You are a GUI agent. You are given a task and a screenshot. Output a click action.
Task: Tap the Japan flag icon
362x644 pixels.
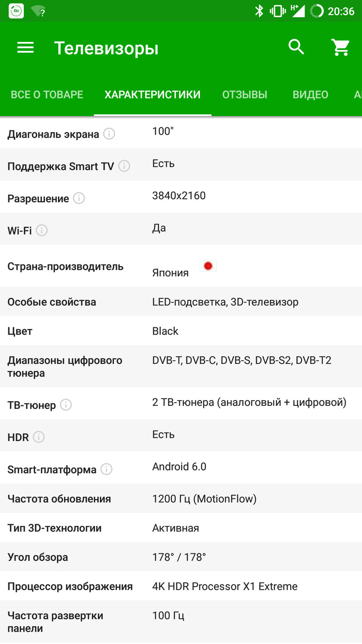tap(208, 266)
